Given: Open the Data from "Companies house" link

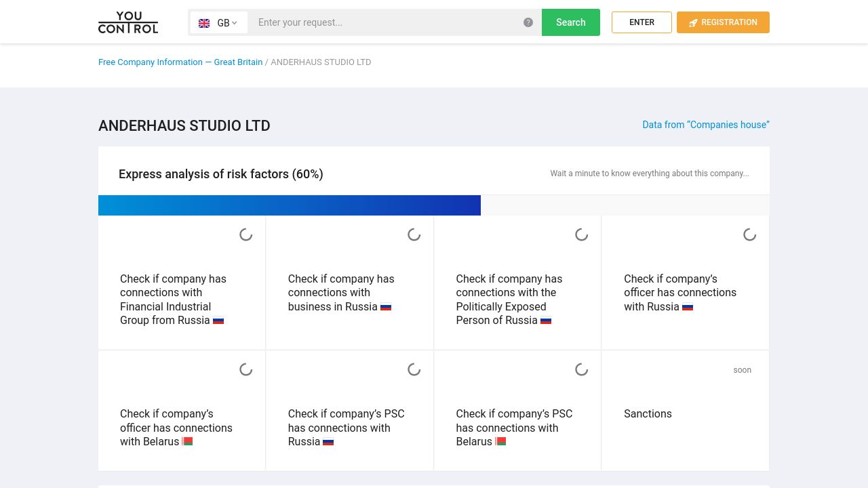Looking at the screenshot, I should tap(706, 125).
